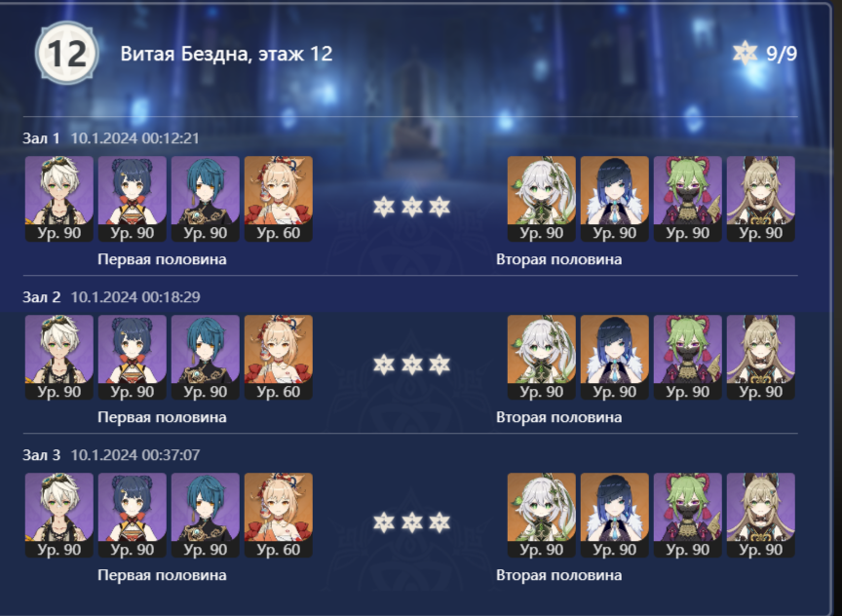Select Kuki Shinobu portrait in Зал 2
Image resolution: width=842 pixels, height=616 pixels.
click(687, 357)
